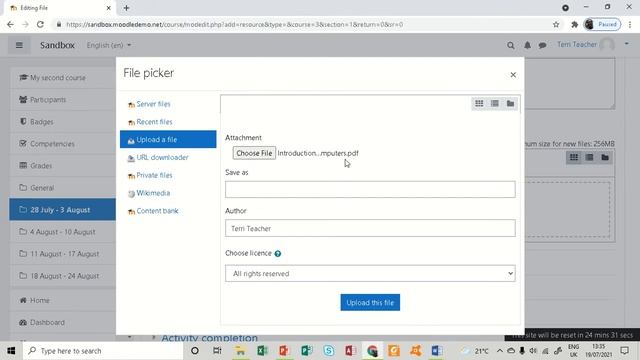Select the Upload a file repository
The width and height of the screenshot is (640, 360).
click(168, 140)
